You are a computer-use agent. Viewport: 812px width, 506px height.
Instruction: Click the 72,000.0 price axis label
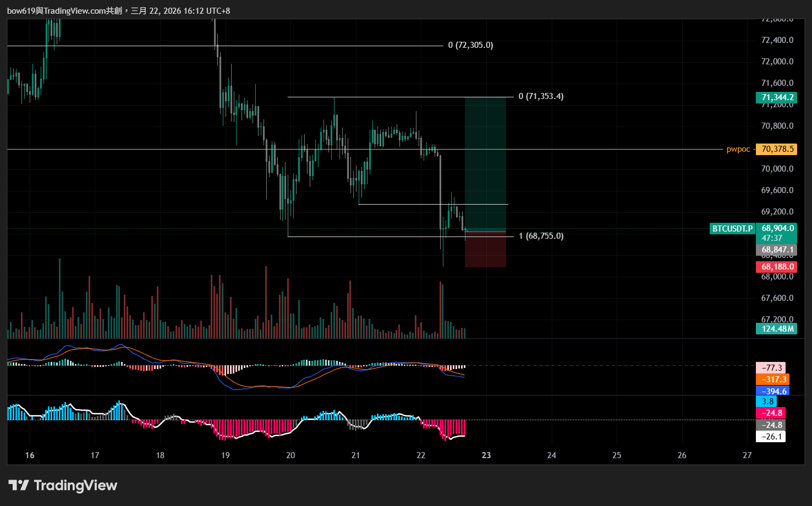click(x=777, y=62)
